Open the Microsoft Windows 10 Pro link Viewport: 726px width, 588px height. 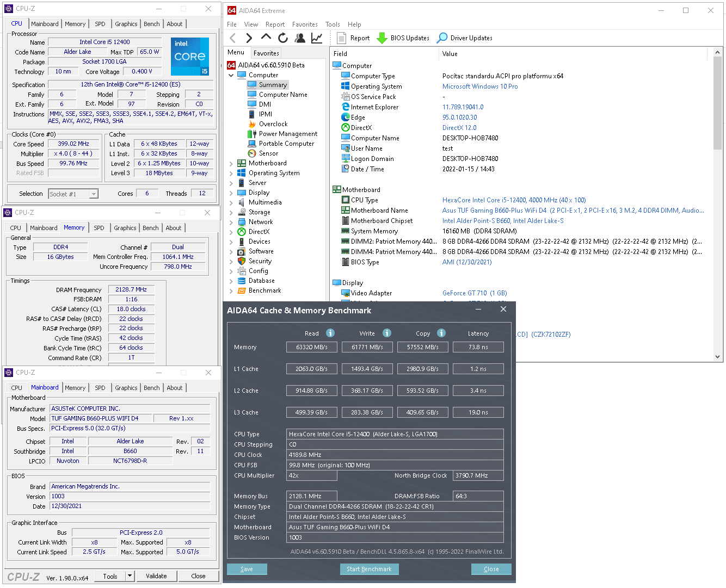pos(480,86)
